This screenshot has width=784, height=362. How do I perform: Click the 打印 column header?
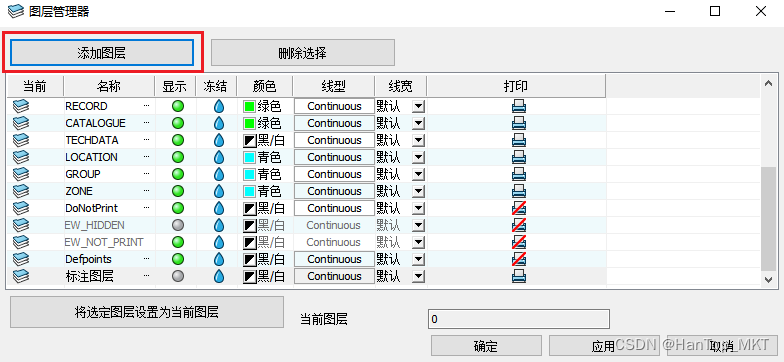pos(516,86)
